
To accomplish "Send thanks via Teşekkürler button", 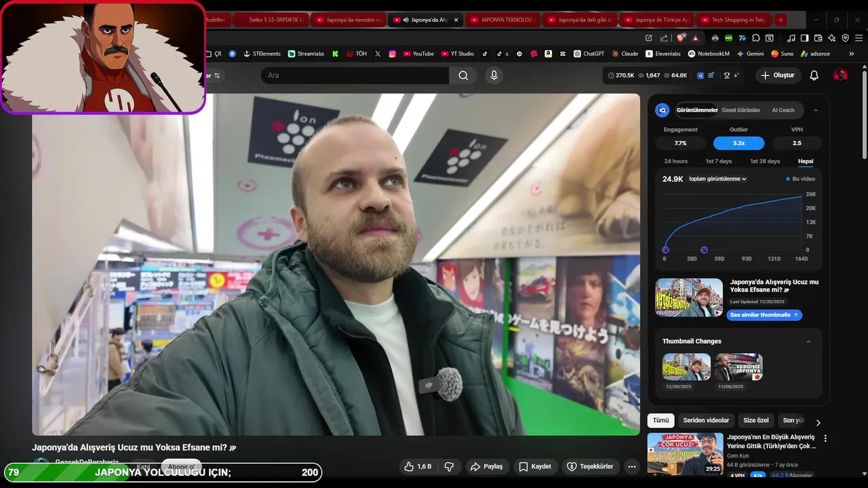I will [x=589, y=466].
